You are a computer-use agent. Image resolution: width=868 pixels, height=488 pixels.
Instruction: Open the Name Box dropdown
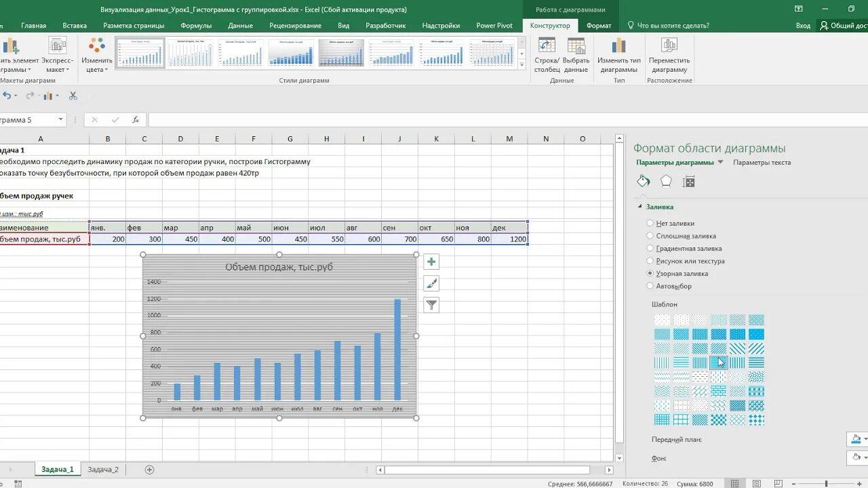pyautogui.click(x=60, y=120)
